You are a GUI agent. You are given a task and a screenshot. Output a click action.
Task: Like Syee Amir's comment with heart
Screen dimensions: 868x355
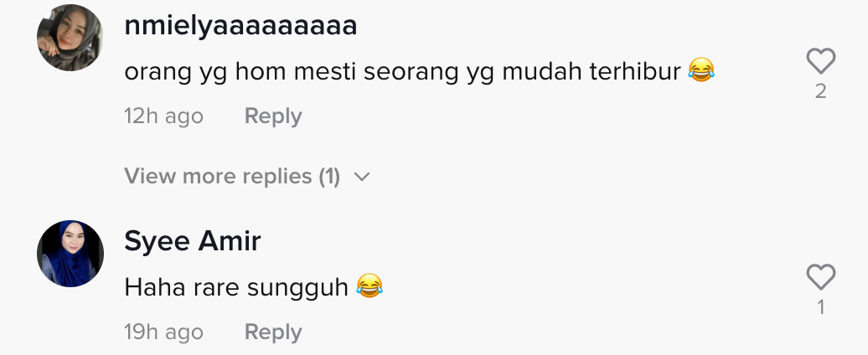pos(820,277)
